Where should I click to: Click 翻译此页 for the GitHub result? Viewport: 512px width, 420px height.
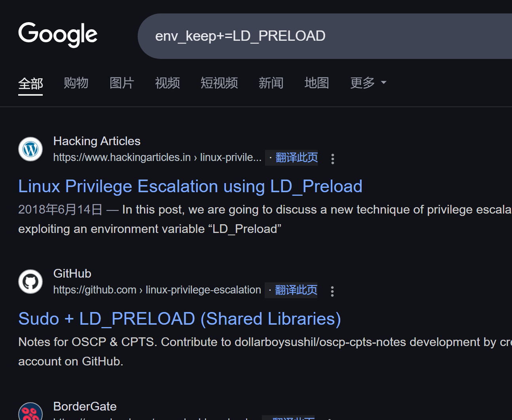[x=296, y=290]
